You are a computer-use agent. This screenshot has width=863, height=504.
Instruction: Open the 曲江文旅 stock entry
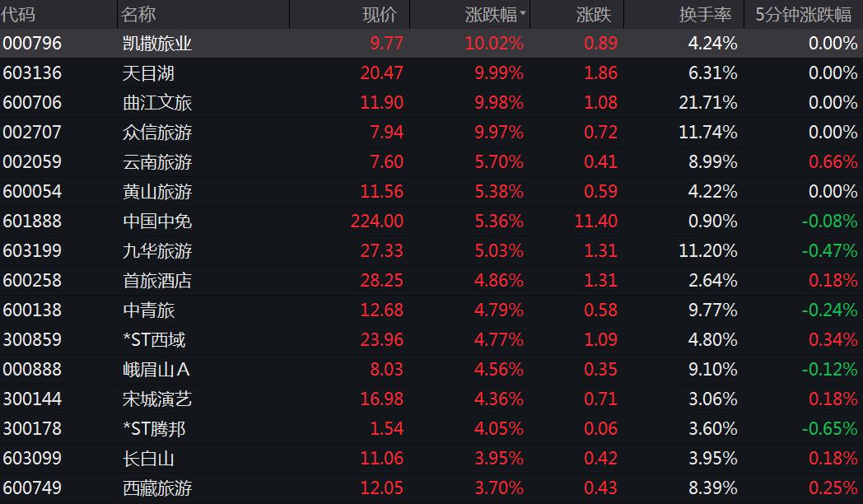pos(431,102)
